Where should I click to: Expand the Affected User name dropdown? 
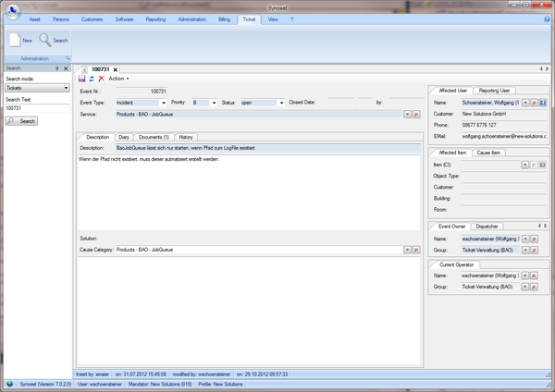click(x=525, y=103)
